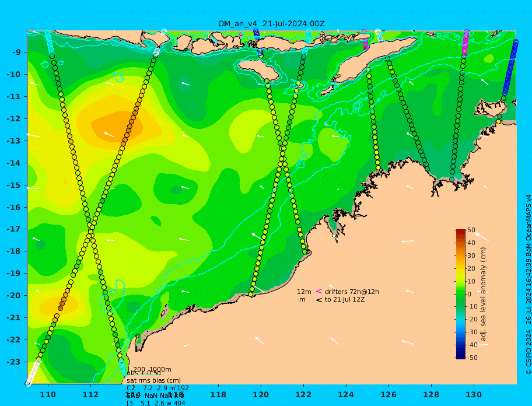
Task: Click the orange high-anomaly patch near 12S 113E
Action: pyautogui.click(x=117, y=127)
